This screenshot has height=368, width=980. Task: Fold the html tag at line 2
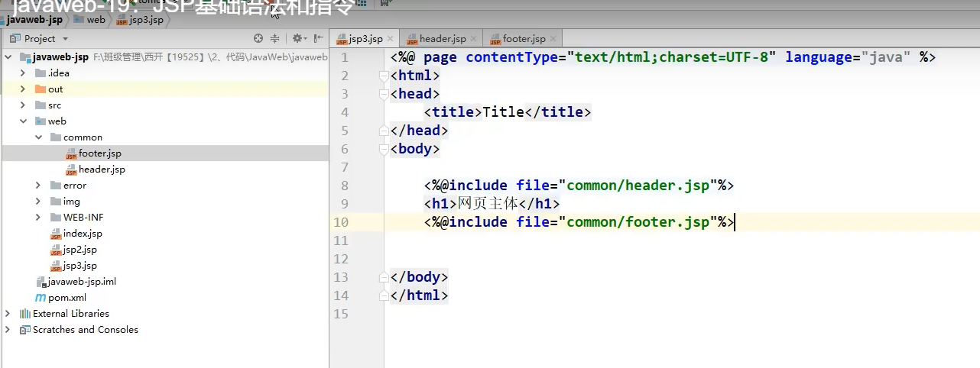point(384,76)
